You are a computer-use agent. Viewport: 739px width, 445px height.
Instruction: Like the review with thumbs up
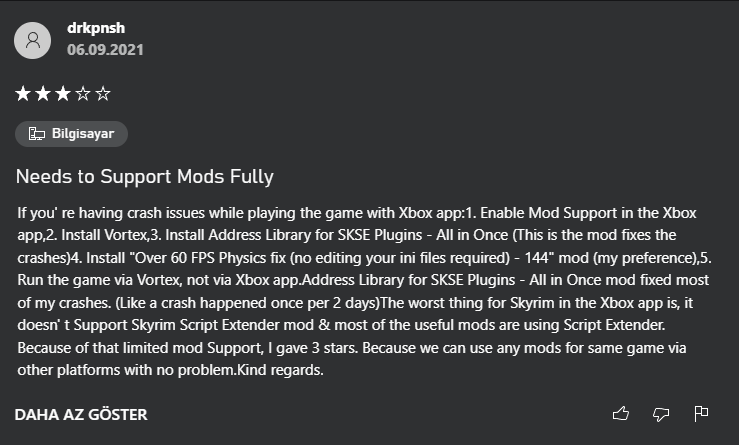point(621,413)
